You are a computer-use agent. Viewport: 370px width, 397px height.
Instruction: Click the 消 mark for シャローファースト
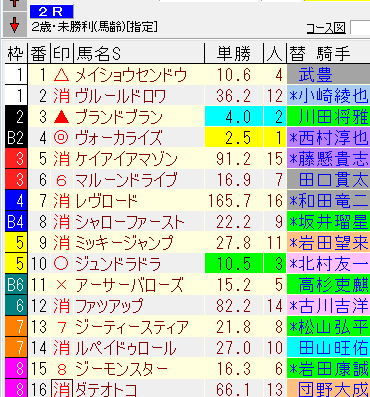[62, 222]
